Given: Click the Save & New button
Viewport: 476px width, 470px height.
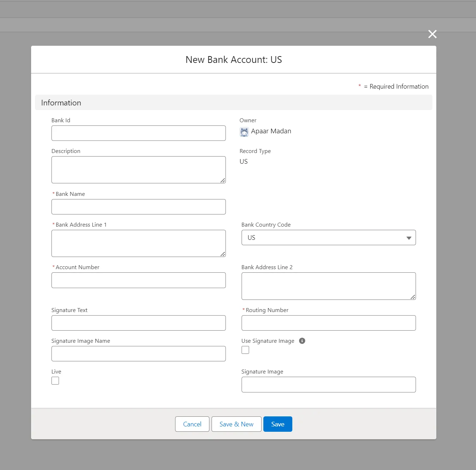Looking at the screenshot, I should 236,424.
